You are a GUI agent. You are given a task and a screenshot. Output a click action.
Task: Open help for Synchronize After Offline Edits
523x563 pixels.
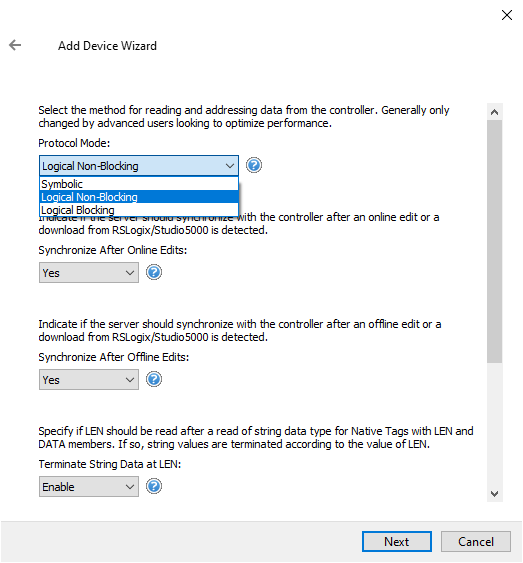click(x=154, y=380)
